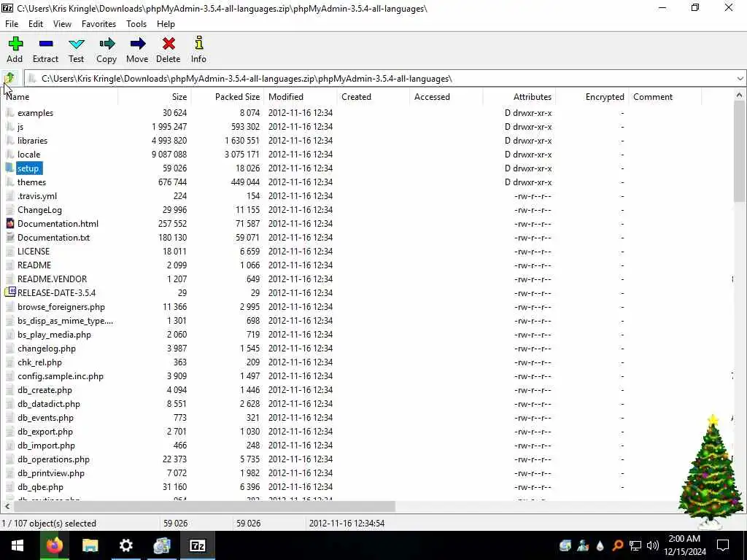This screenshot has width=747, height=560.
Task: Select db_datadict.php
Action: 49,403
